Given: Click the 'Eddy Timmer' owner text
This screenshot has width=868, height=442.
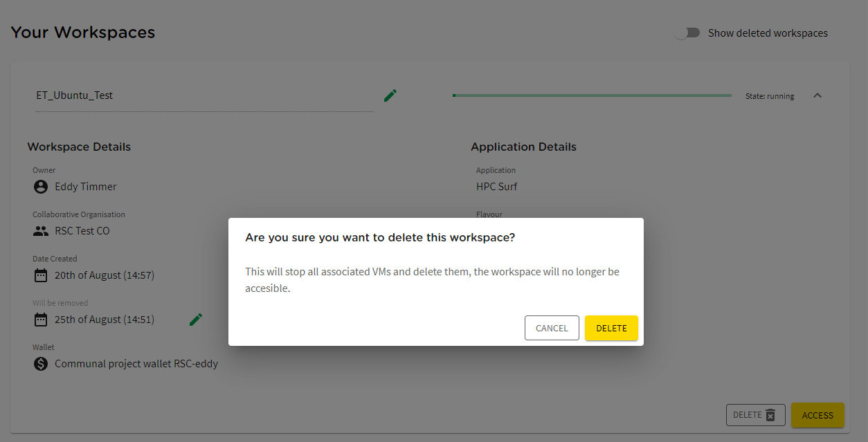Looking at the screenshot, I should (x=86, y=187).
